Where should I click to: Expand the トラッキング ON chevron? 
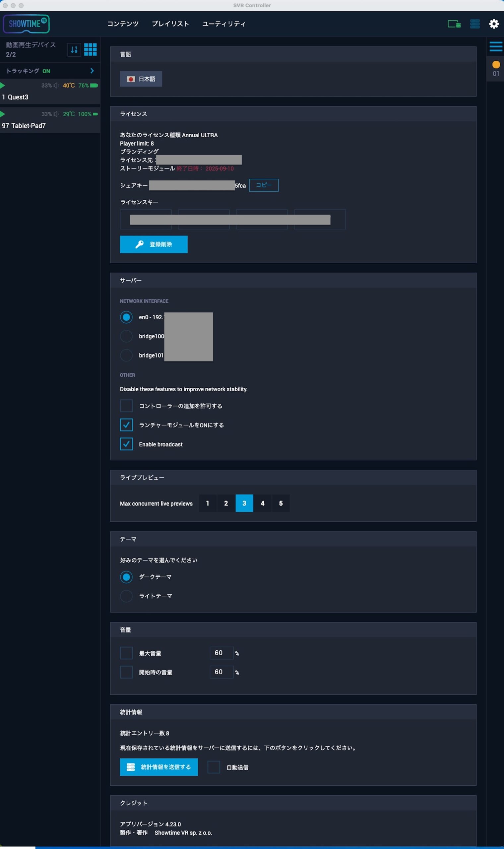pyautogui.click(x=92, y=71)
